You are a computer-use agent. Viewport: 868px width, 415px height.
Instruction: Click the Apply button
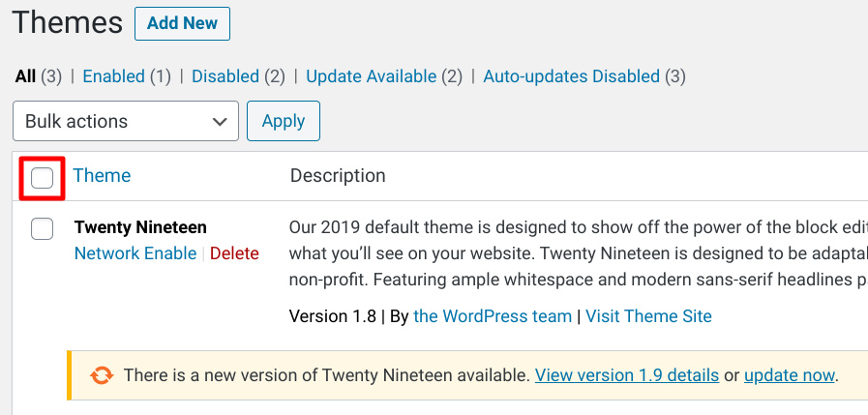click(284, 121)
